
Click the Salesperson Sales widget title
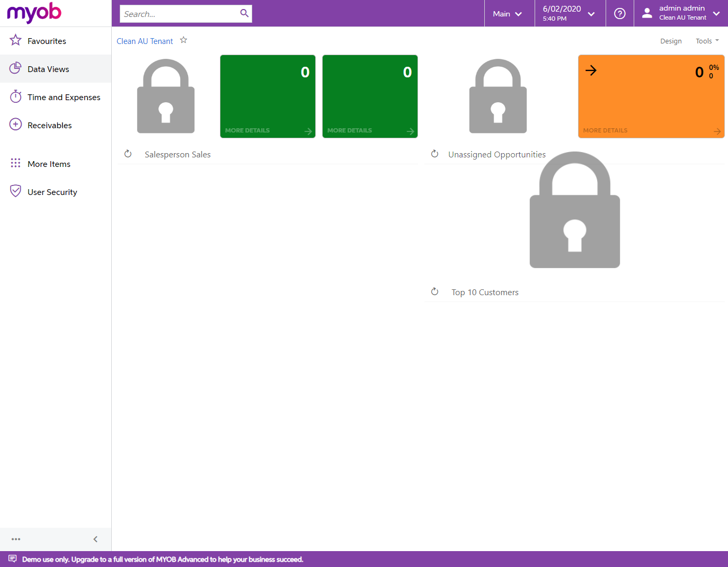pos(177,155)
